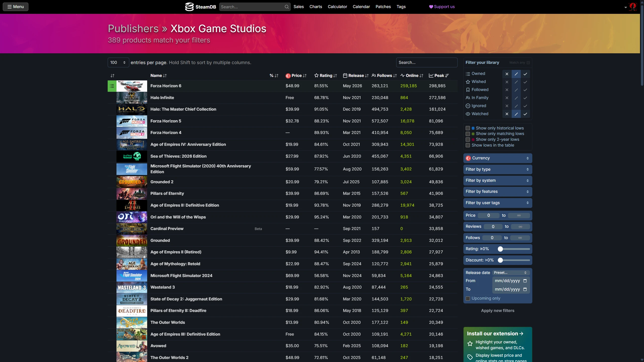Include Watched games with the checkmark icon
This screenshot has height=362, width=644.
pyautogui.click(x=525, y=114)
